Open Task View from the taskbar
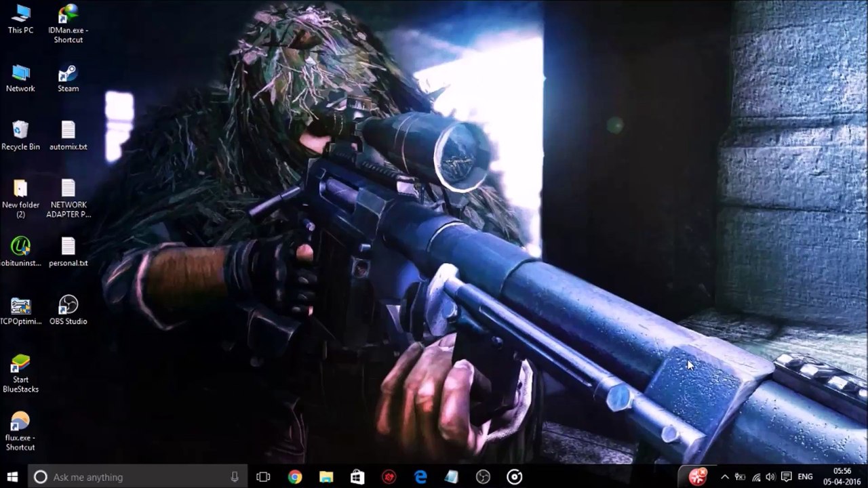868x488 pixels. (x=263, y=477)
